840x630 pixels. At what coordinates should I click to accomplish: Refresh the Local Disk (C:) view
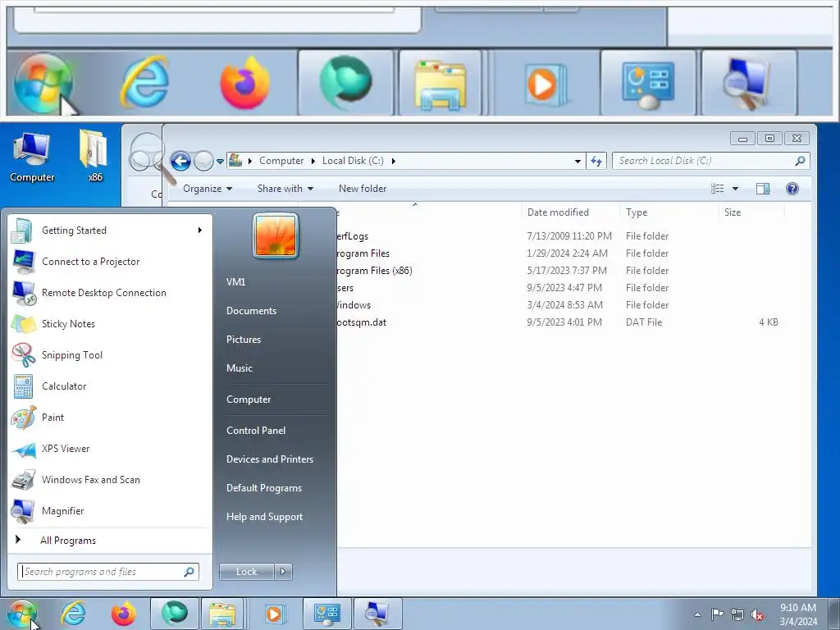click(596, 161)
